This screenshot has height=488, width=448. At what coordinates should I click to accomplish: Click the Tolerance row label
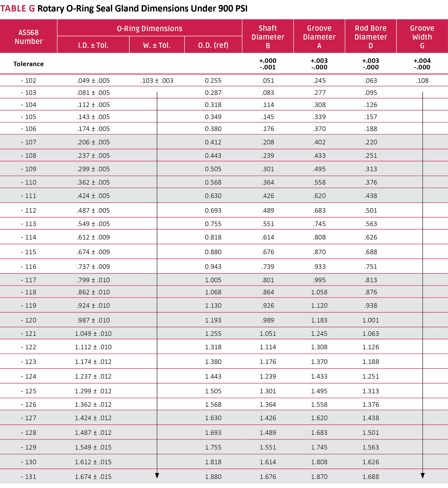pyautogui.click(x=28, y=64)
